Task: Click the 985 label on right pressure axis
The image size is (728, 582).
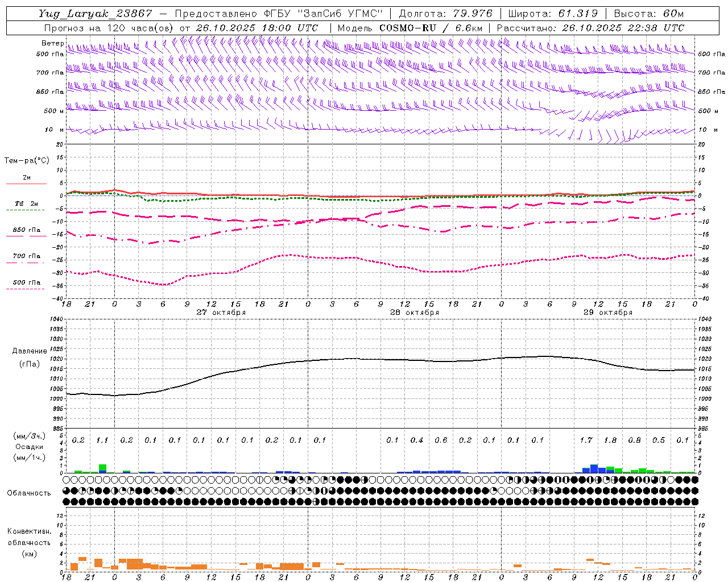Action: coord(704,429)
